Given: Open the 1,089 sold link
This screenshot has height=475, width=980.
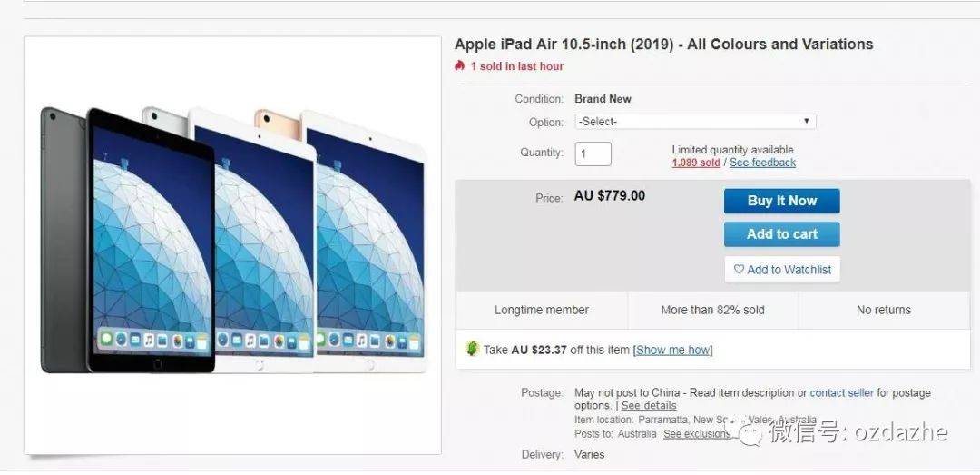Looking at the screenshot, I should pyautogui.click(x=696, y=163).
